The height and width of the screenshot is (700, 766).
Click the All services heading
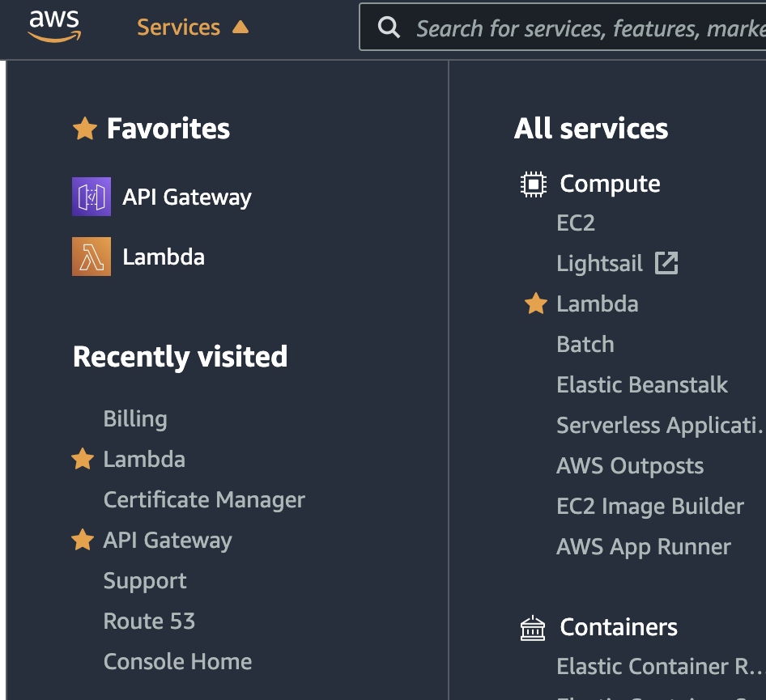591,129
